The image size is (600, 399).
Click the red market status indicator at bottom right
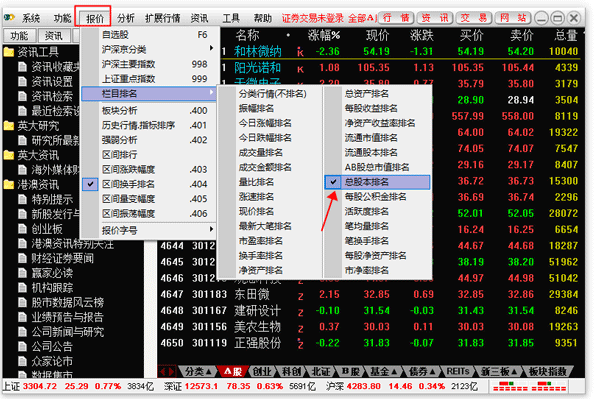528,386
